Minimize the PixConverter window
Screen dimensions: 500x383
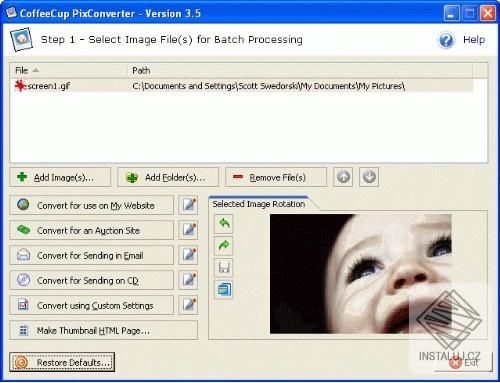click(451, 13)
